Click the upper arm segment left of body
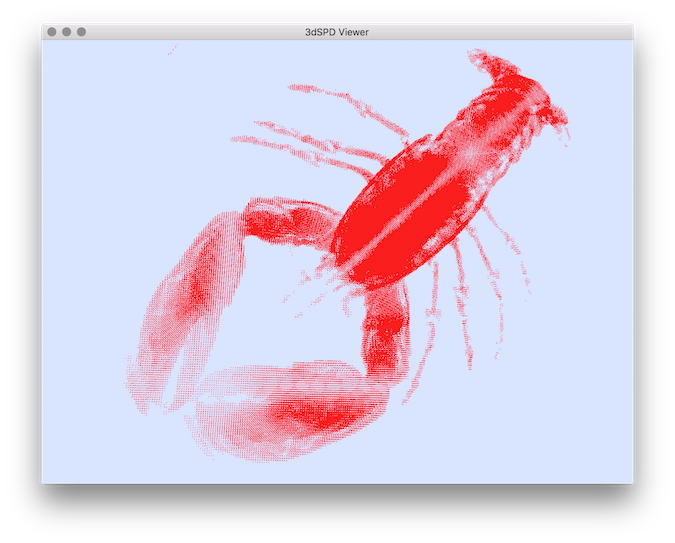 click(285, 220)
